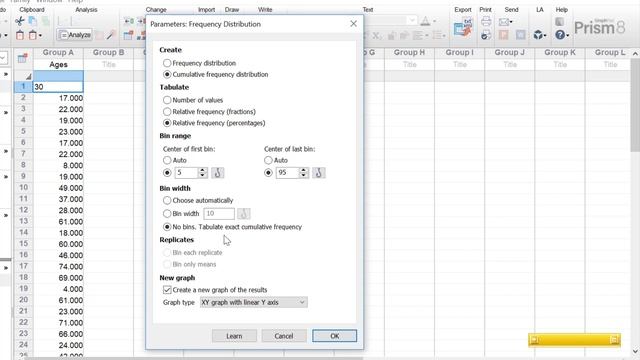This screenshot has height=360, width=640.
Task: Click the Cancel button
Action: [x=284, y=336]
